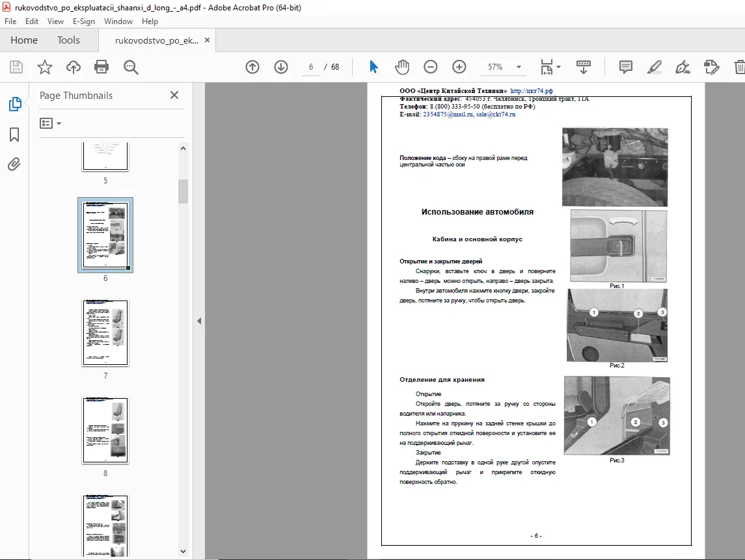This screenshot has width=745, height=560.
Task: Add a comment sticky note
Action: click(626, 67)
